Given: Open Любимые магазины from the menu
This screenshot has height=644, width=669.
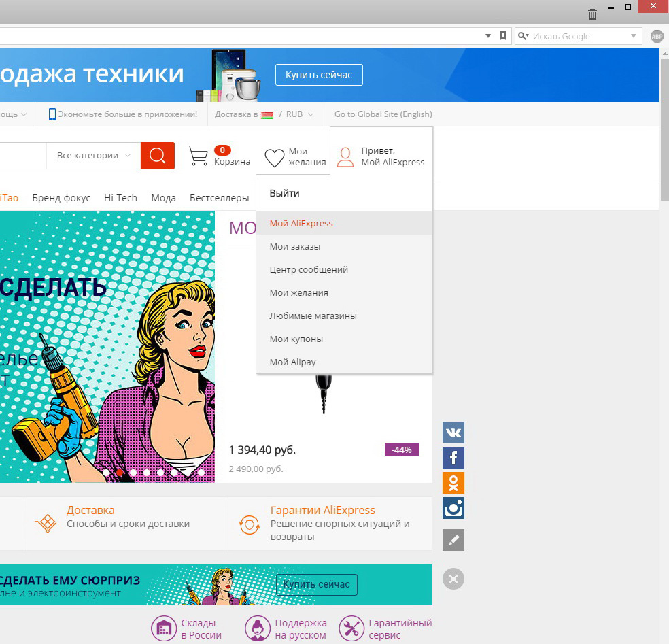Looking at the screenshot, I should click(x=344, y=316).
